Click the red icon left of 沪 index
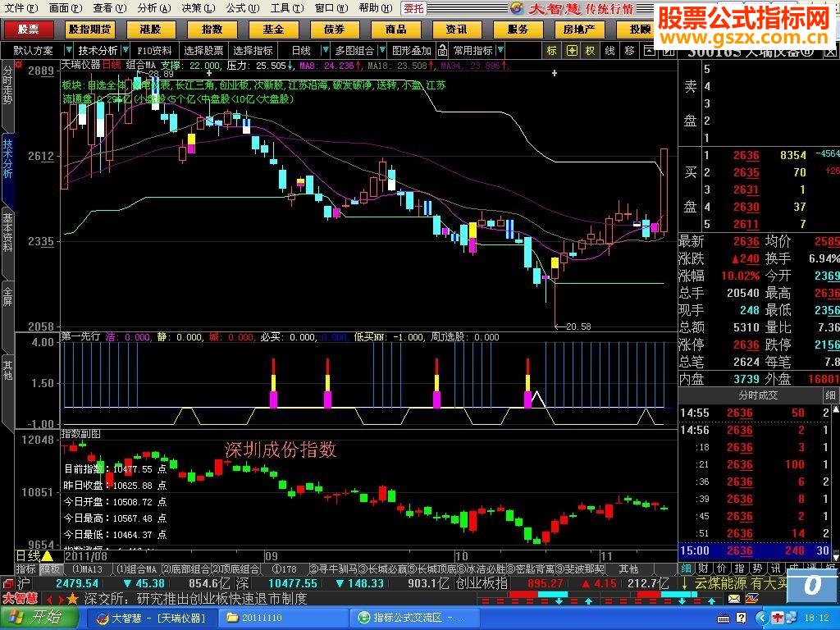This screenshot has width=840, height=630. [7, 583]
